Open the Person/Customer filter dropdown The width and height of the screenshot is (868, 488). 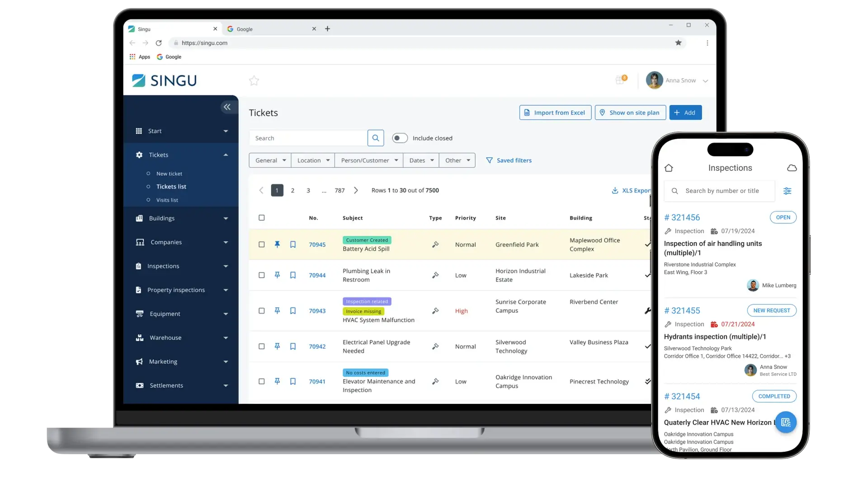[369, 160]
